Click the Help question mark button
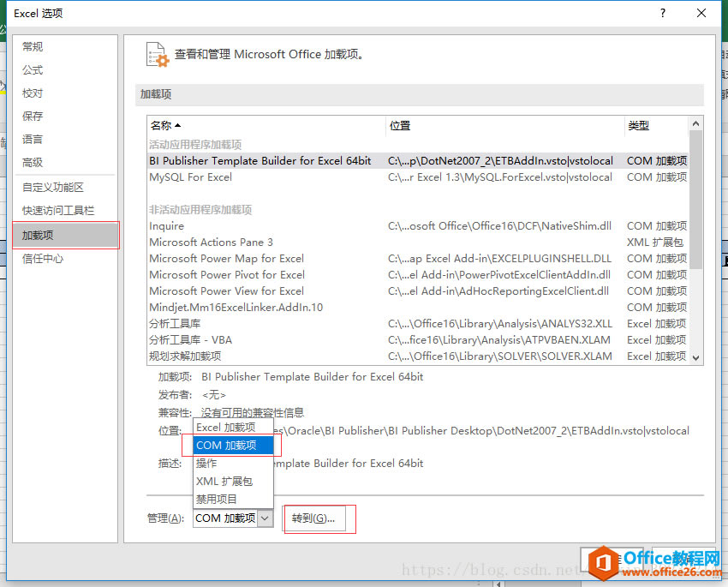This screenshot has width=728, height=587. point(663,13)
